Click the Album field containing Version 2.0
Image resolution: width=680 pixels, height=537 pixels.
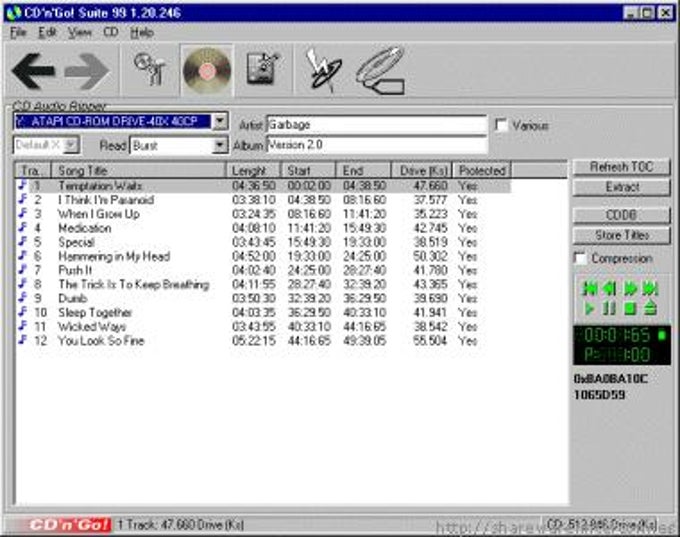pos(376,145)
